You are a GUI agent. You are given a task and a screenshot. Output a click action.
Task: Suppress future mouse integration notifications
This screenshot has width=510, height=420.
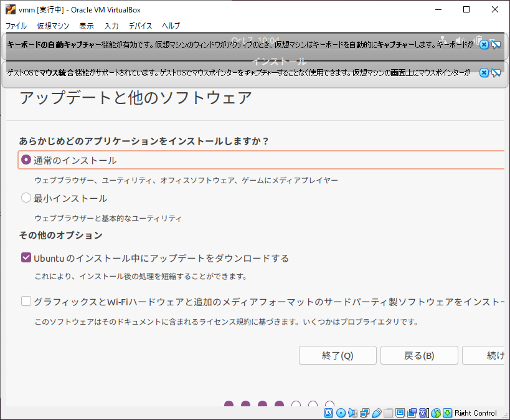tap(496, 73)
